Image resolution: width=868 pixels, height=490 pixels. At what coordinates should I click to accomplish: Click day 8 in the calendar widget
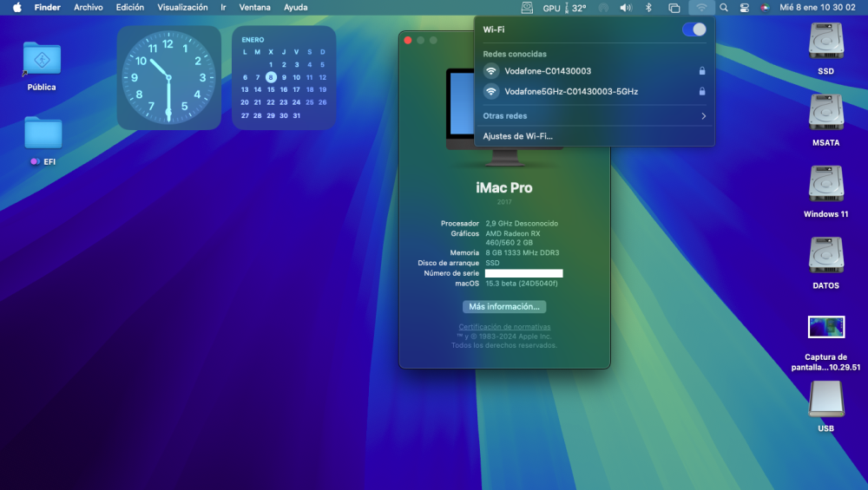click(x=271, y=77)
